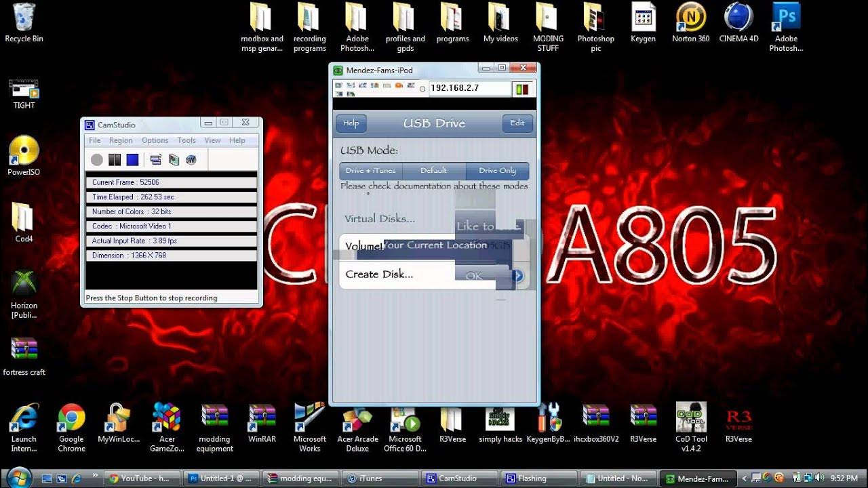Show hidden system tray icons

coord(745,479)
